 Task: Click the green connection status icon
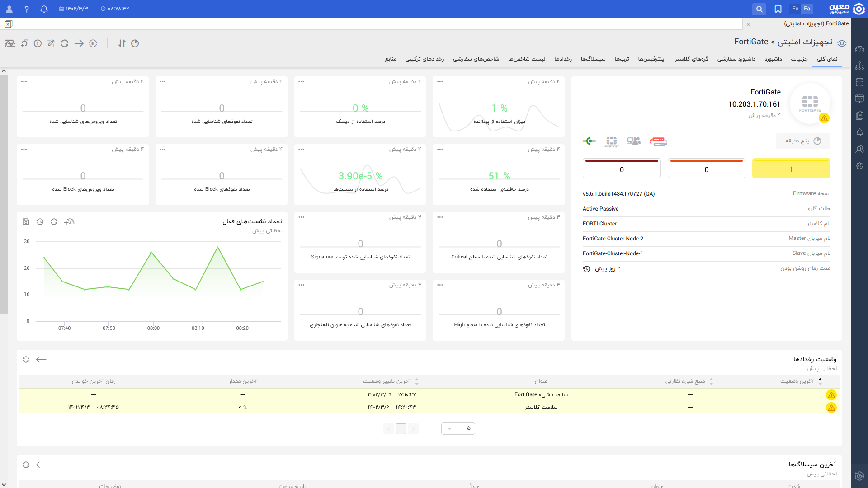tap(589, 141)
